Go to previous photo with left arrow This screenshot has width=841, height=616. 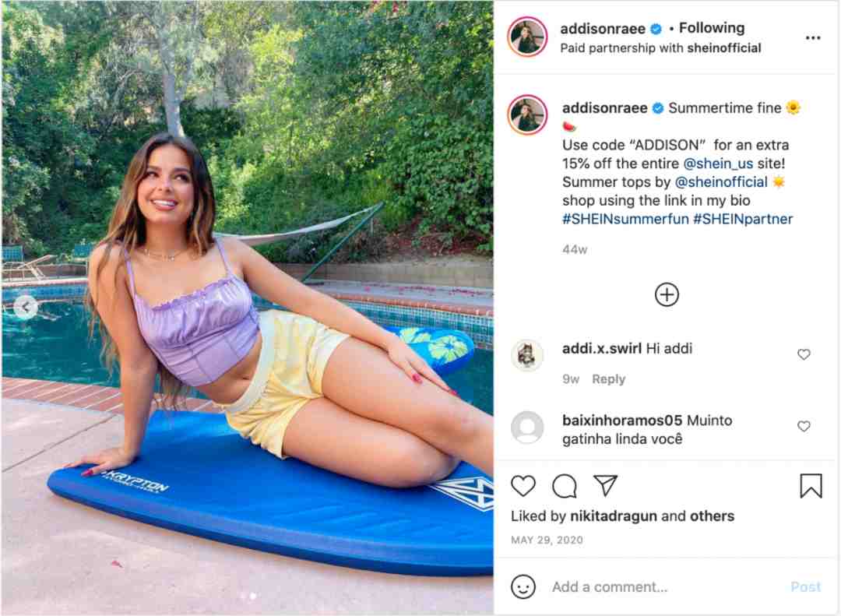point(25,308)
